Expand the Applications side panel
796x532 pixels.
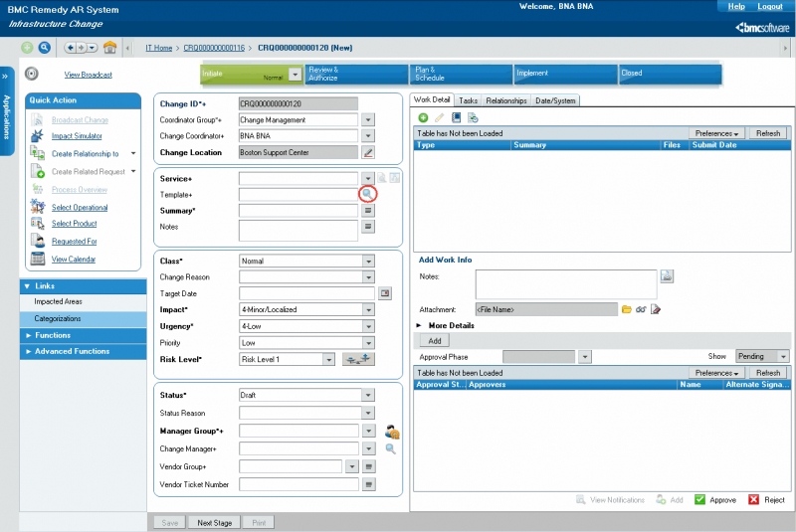click(x=6, y=110)
